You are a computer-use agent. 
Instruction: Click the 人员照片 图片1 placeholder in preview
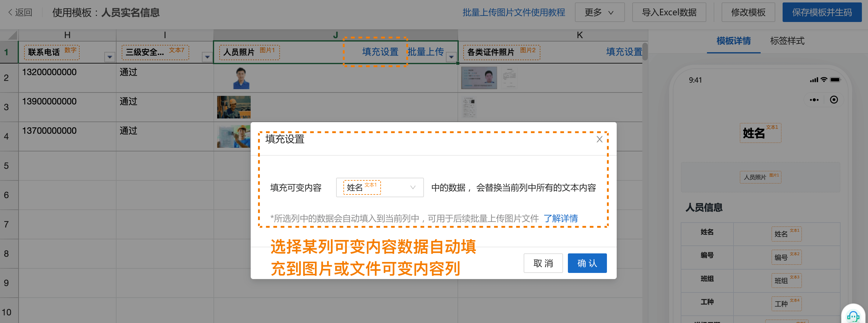click(x=760, y=177)
